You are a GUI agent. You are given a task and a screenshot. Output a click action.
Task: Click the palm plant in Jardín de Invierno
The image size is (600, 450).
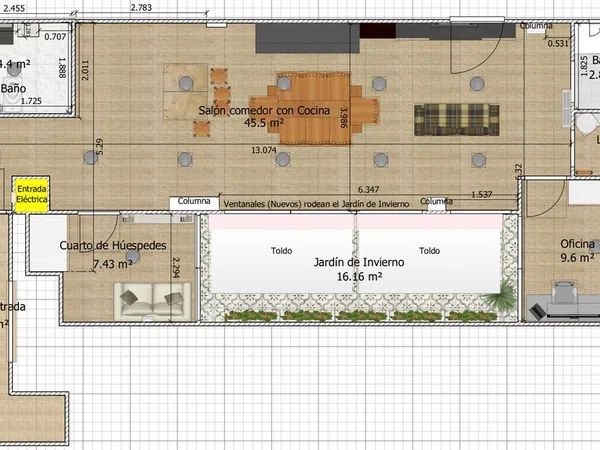(x=500, y=296)
